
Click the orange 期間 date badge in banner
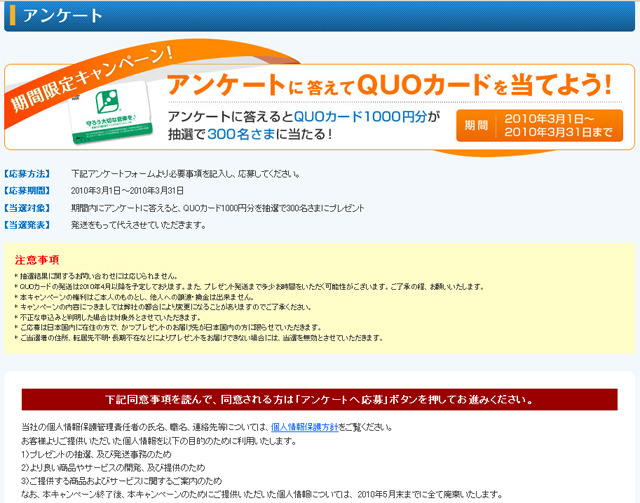pos(540,125)
